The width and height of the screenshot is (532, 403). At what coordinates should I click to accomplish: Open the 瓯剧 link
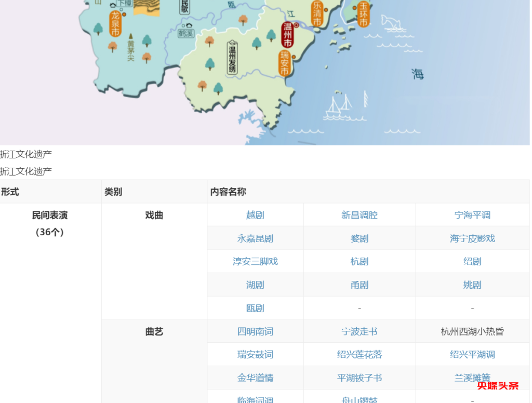pyautogui.click(x=256, y=307)
